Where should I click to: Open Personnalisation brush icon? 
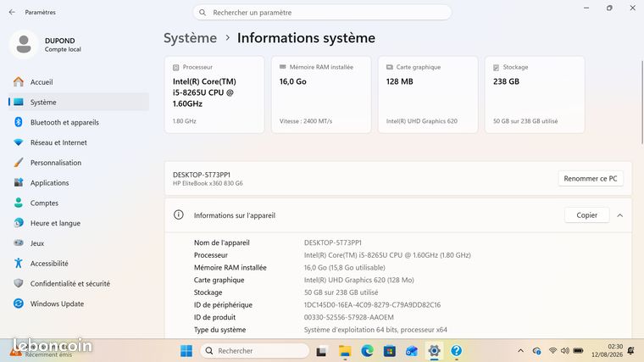tap(19, 163)
